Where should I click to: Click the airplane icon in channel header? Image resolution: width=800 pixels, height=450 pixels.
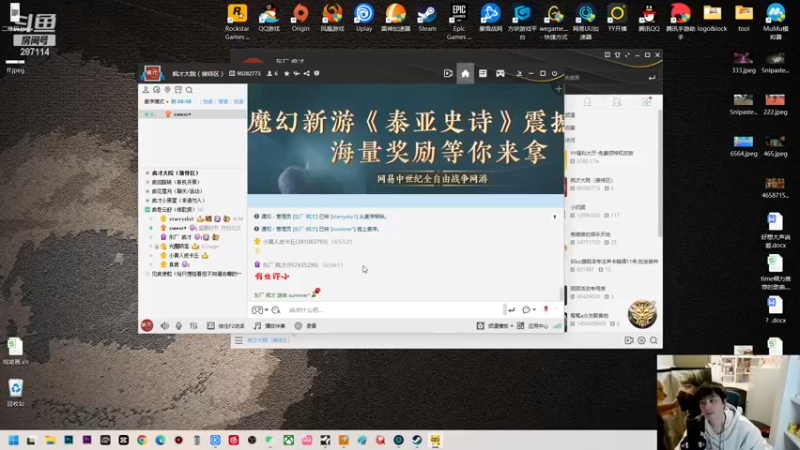click(296, 73)
